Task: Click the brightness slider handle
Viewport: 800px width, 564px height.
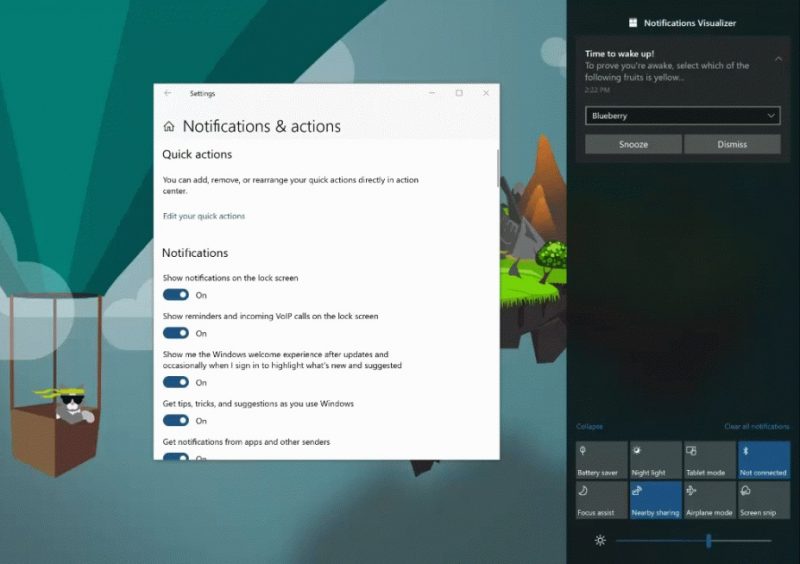Action: pyautogui.click(x=709, y=541)
